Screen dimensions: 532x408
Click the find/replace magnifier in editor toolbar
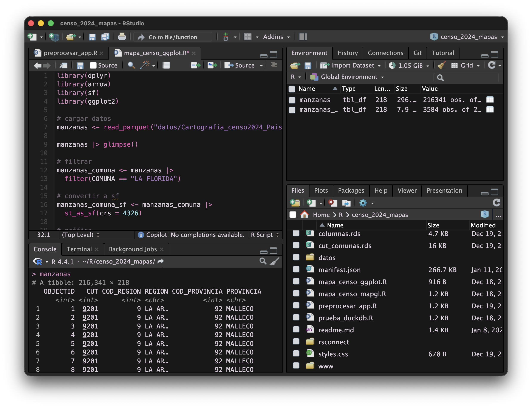pyautogui.click(x=131, y=65)
